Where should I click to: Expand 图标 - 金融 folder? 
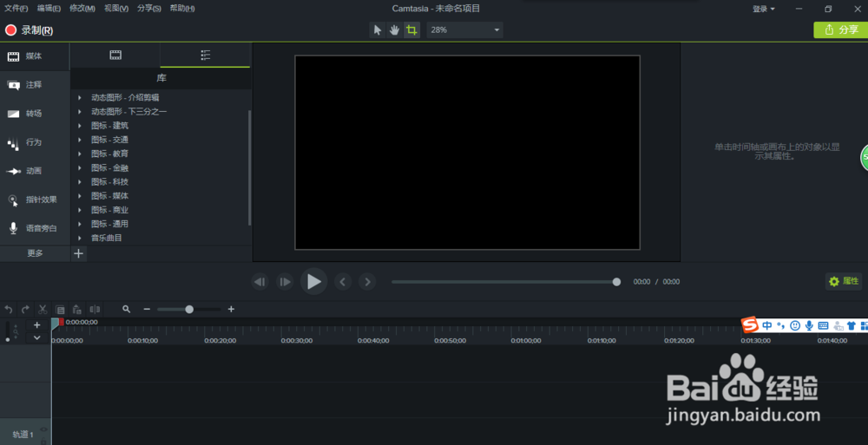pos(80,167)
